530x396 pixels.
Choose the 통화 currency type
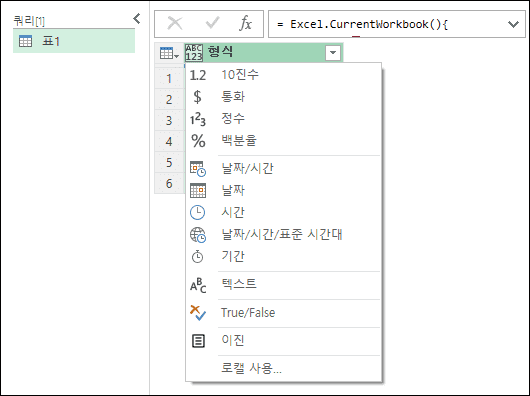(283, 97)
